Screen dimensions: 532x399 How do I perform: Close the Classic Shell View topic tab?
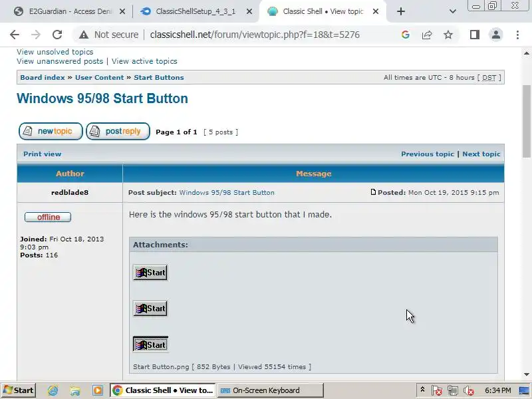(376, 11)
